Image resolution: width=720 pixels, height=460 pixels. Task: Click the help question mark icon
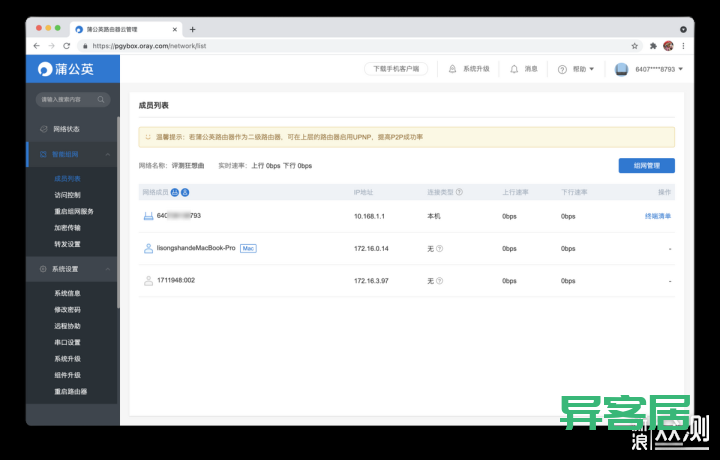(562, 69)
